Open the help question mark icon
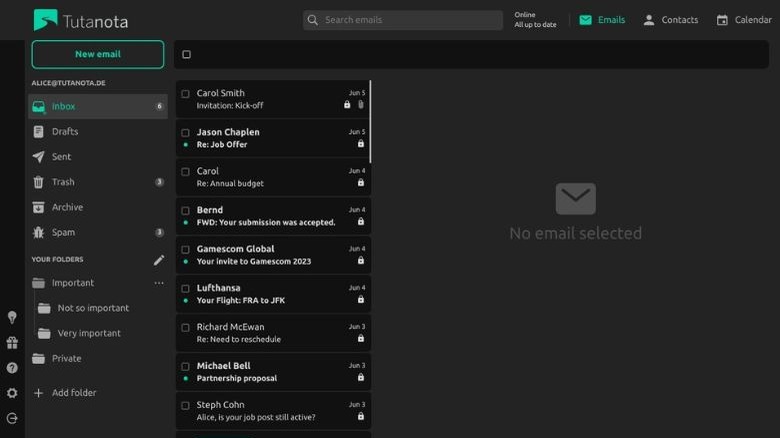The image size is (780, 438). (12, 368)
